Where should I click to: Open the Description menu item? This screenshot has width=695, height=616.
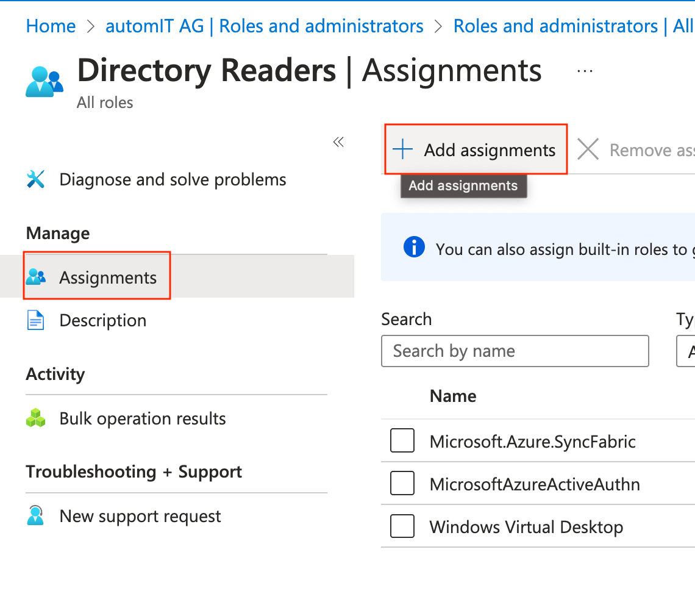click(x=102, y=320)
